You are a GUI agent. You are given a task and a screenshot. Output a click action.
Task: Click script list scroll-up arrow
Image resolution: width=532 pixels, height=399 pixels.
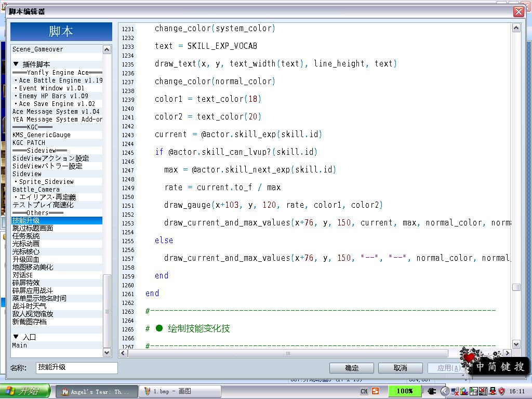[x=107, y=50]
